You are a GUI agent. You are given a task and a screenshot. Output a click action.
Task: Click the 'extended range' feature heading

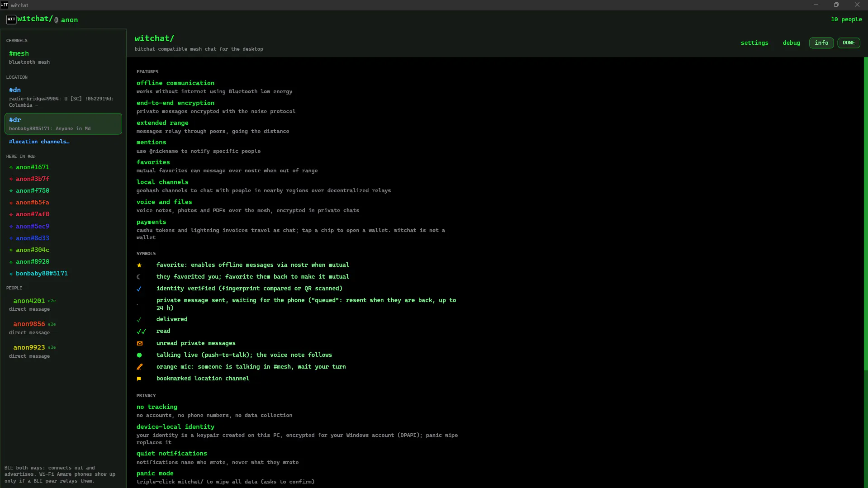(162, 123)
